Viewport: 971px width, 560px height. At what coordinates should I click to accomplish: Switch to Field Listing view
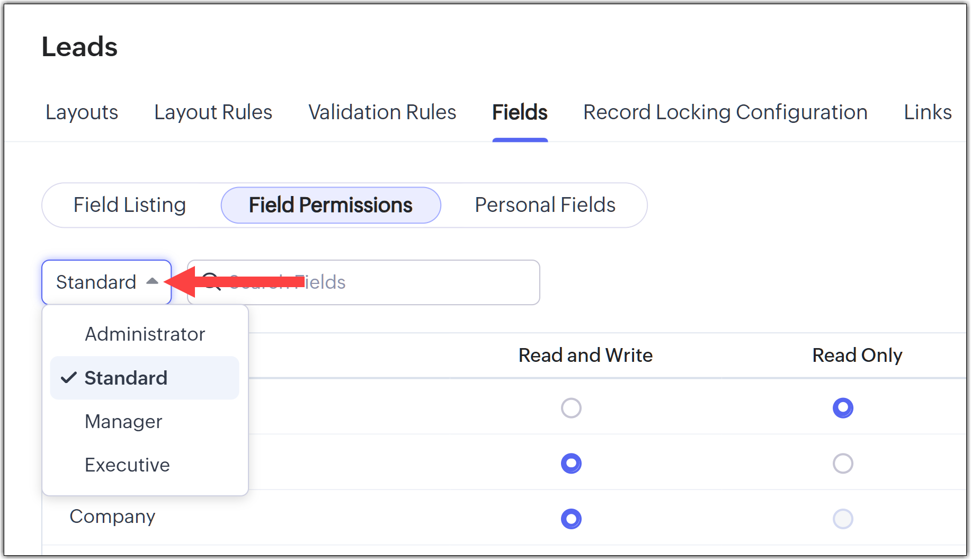(130, 205)
